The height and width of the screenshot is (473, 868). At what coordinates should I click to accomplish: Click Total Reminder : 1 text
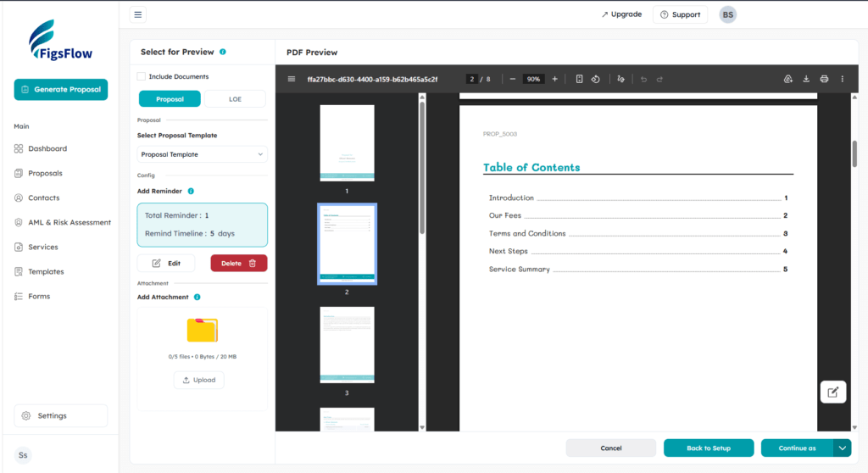(x=176, y=215)
